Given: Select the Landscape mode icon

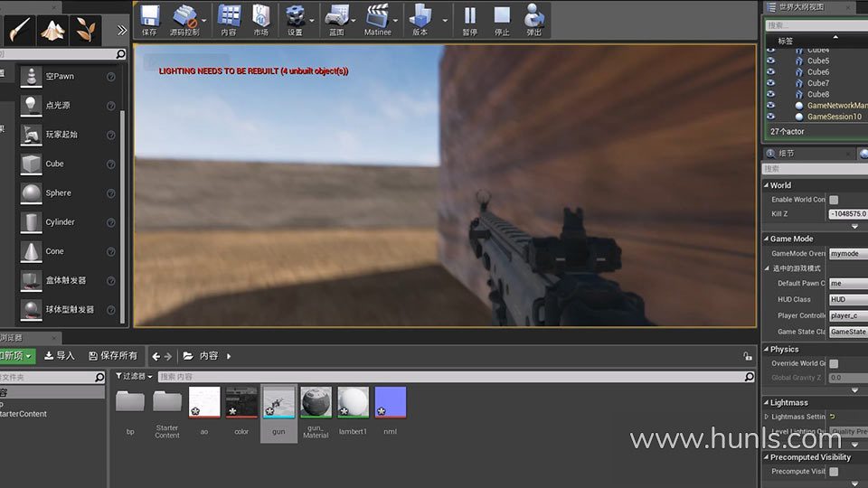Looking at the screenshot, I should 52,30.
